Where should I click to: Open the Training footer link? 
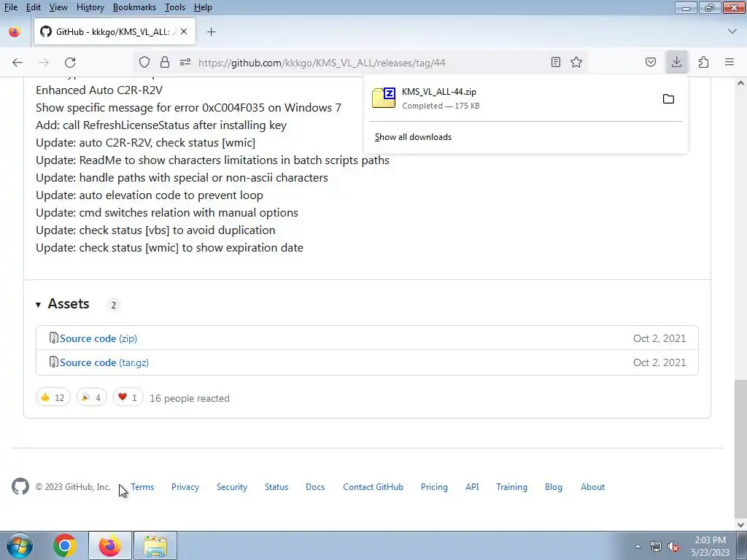[511, 486]
